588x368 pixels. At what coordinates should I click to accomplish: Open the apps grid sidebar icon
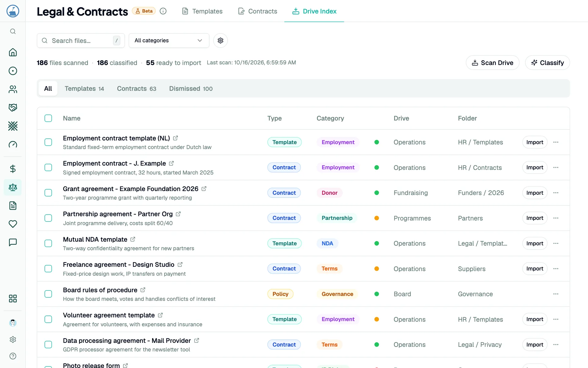tap(13, 299)
